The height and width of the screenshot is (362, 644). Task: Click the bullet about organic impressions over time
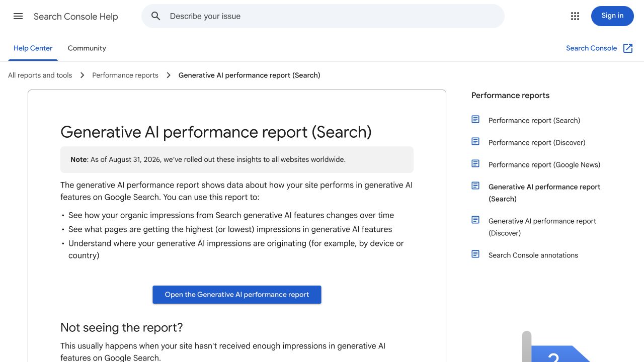[x=231, y=215]
